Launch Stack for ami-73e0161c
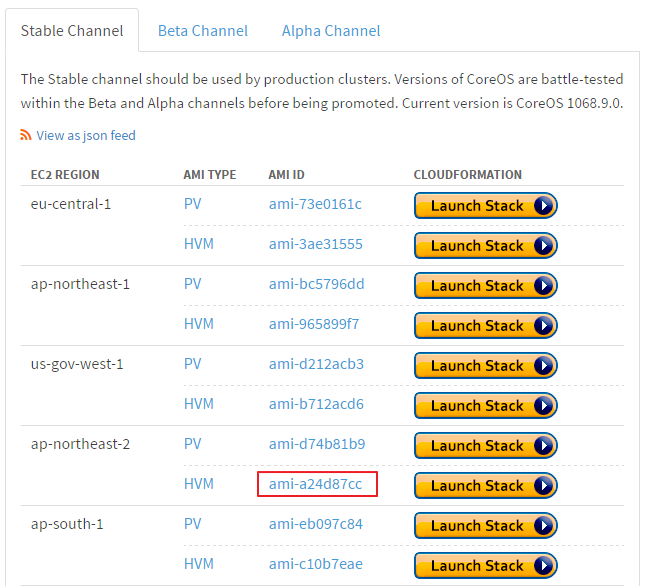This screenshot has height=586, width=645. [486, 206]
